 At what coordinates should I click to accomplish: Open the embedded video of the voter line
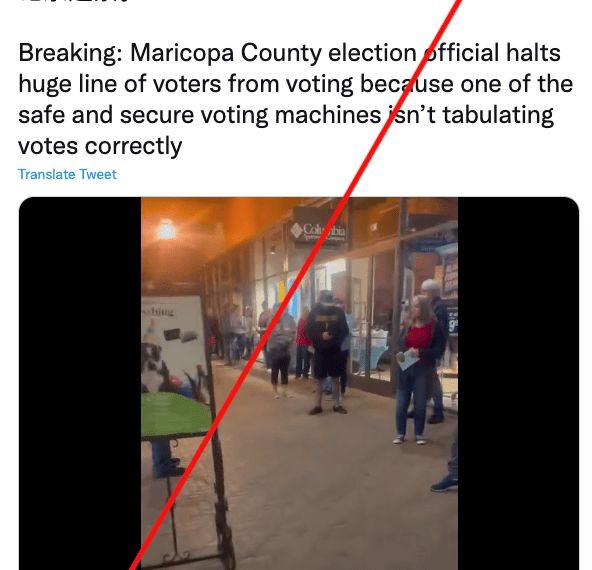[x=299, y=383]
